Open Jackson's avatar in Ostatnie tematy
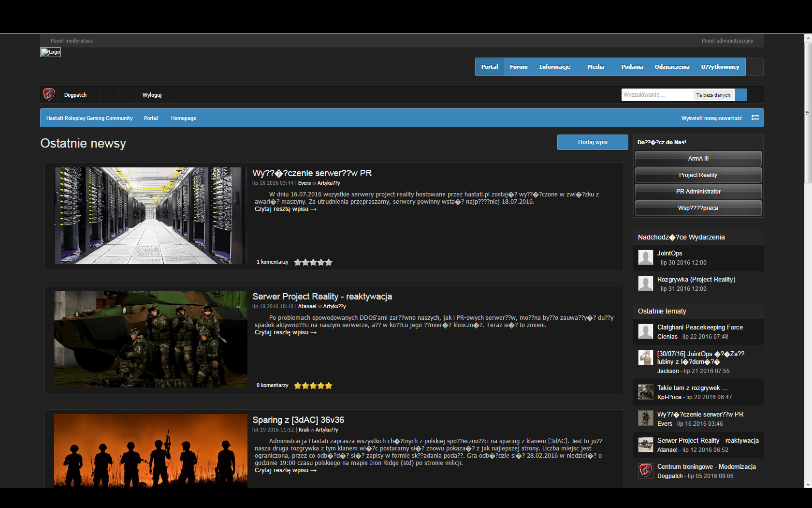The width and height of the screenshot is (812, 508). pos(645,358)
